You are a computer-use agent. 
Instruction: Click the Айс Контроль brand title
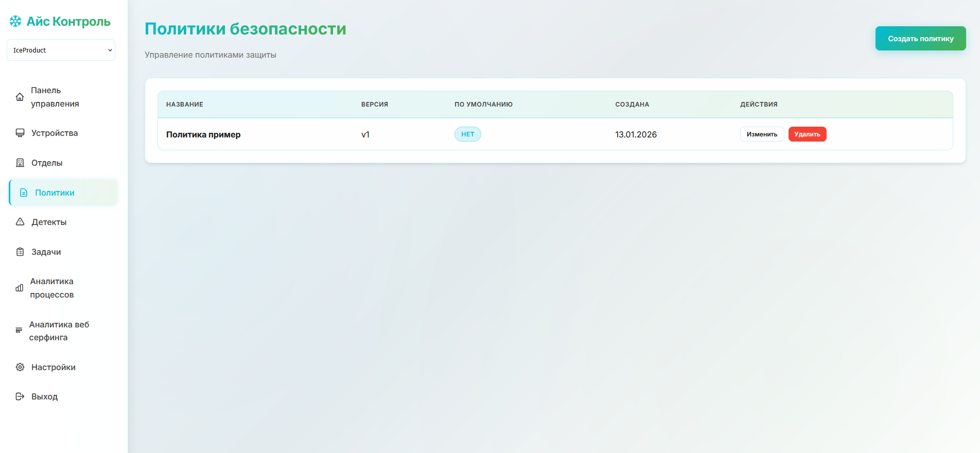(68, 21)
